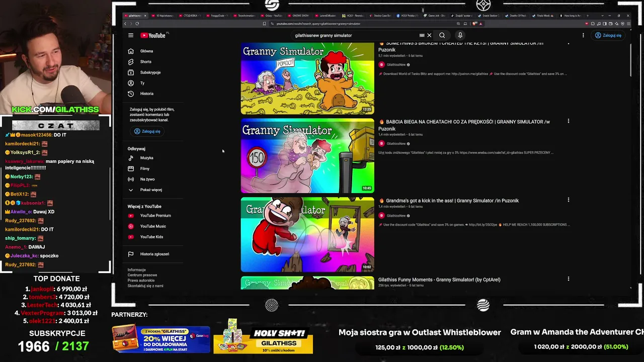Image resolution: width=644 pixels, height=362 pixels.
Task: Open Gilathiss Funny Moments video title
Action: [439, 280]
